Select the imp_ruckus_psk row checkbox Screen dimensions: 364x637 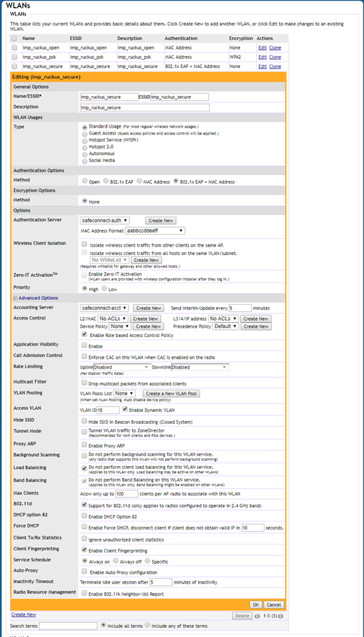(15, 57)
